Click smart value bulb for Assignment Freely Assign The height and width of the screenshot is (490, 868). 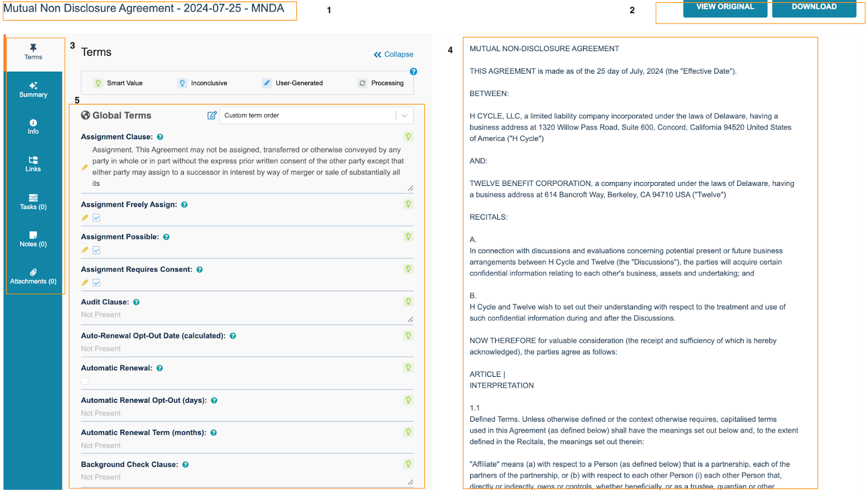(409, 204)
